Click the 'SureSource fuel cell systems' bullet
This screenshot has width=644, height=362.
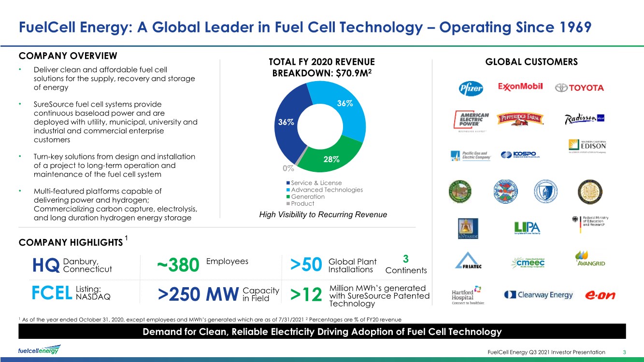pos(115,122)
